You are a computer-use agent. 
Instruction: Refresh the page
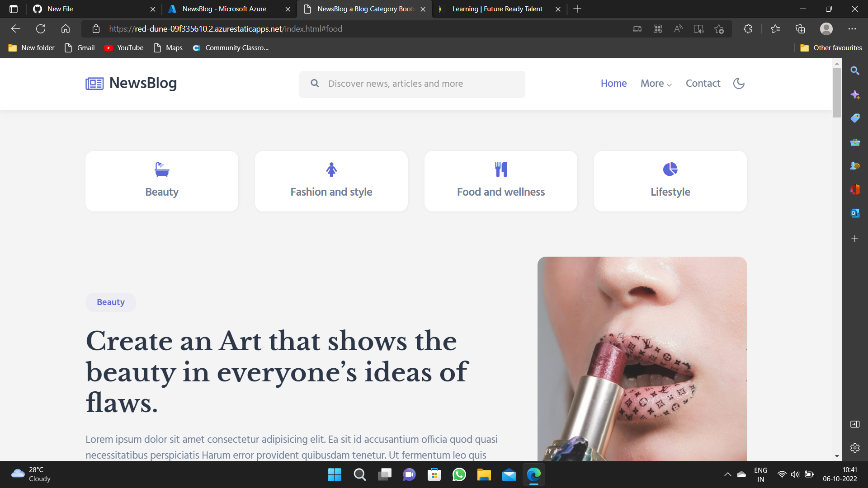41,28
